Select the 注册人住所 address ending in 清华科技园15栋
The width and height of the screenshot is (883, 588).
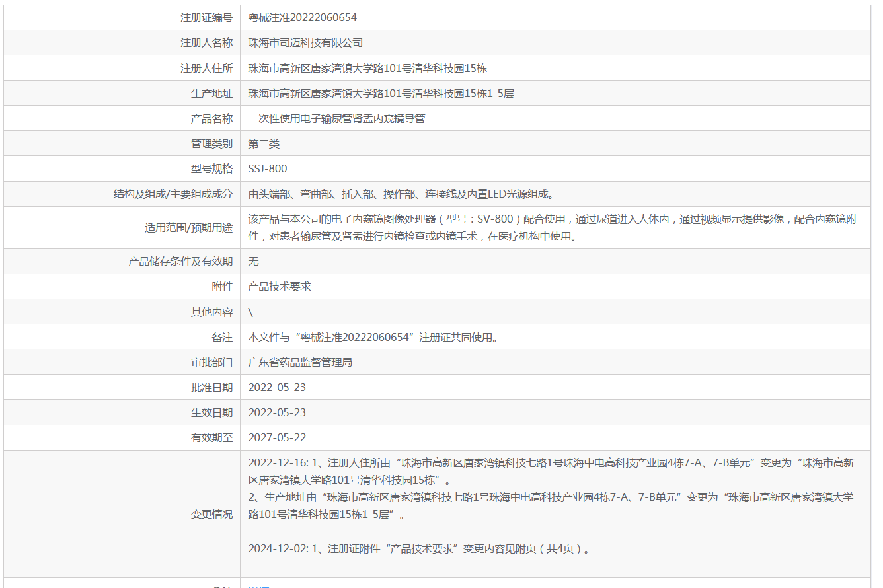pos(367,68)
